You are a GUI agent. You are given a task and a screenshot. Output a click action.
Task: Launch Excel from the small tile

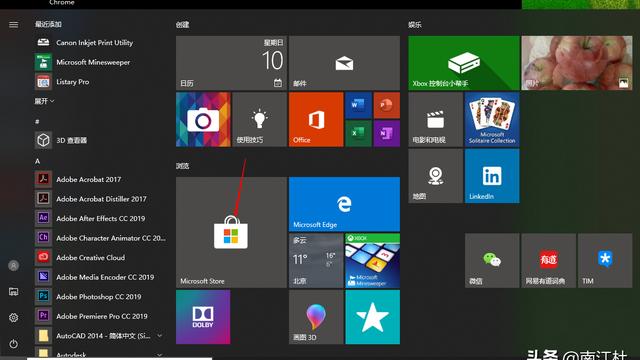(358, 133)
